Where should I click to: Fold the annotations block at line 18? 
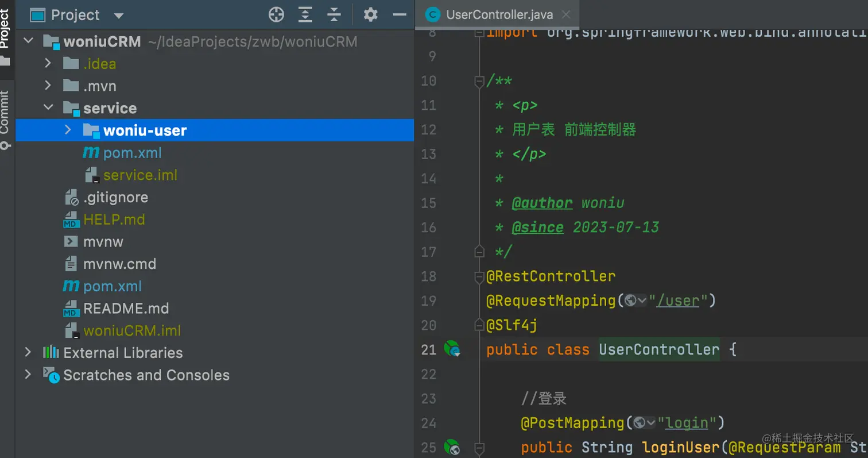pos(479,278)
